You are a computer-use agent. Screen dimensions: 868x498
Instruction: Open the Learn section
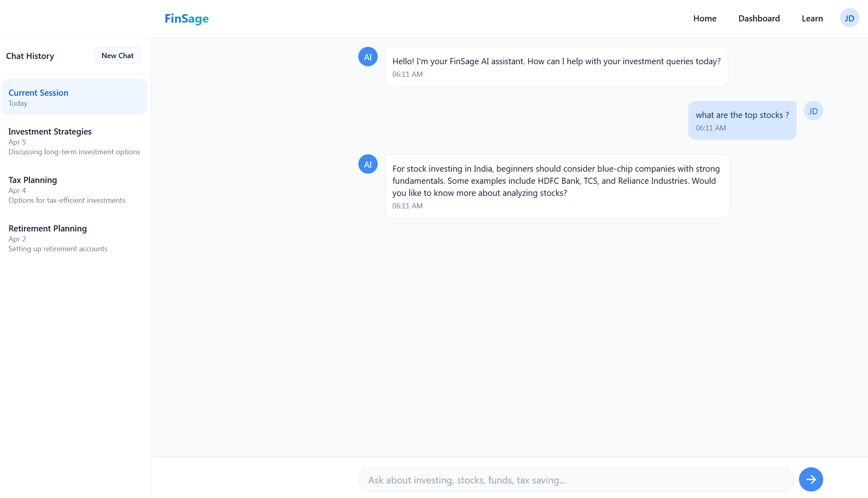pos(812,19)
